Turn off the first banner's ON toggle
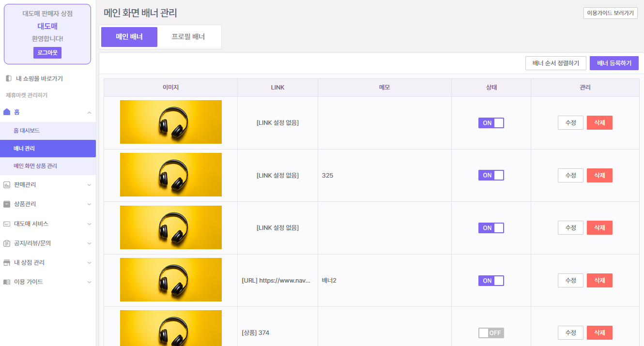Viewport: 644px width, 346px height. click(x=491, y=123)
